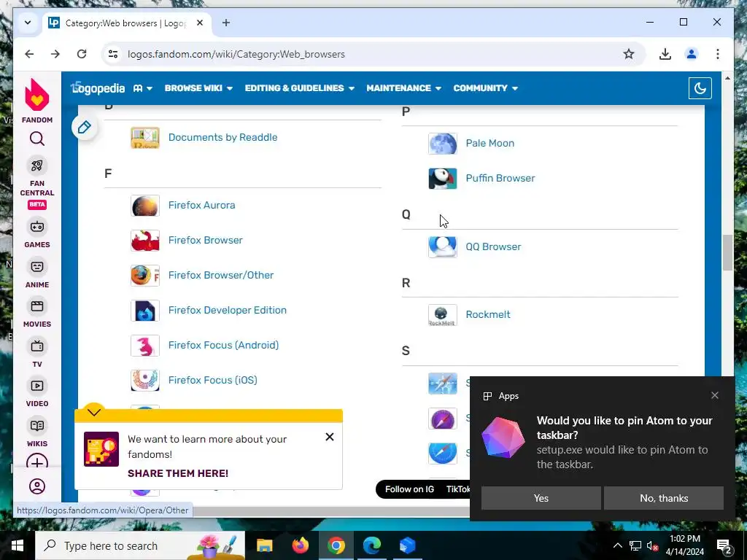Screen dimensions: 747x560
Task: Click the Windows taskbar search box
Action: (140, 545)
